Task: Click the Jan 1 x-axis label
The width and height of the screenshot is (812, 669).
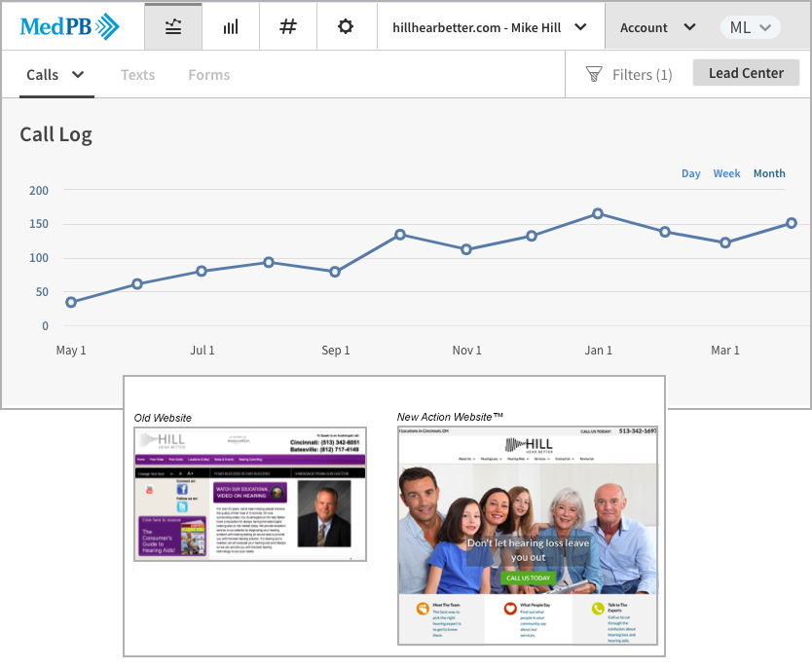Action: tap(598, 350)
